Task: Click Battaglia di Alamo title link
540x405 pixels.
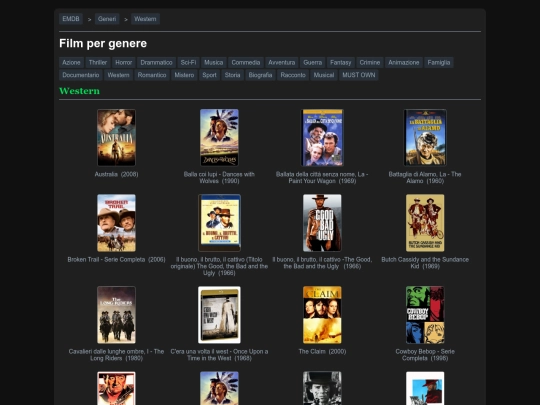Action: 425,177
